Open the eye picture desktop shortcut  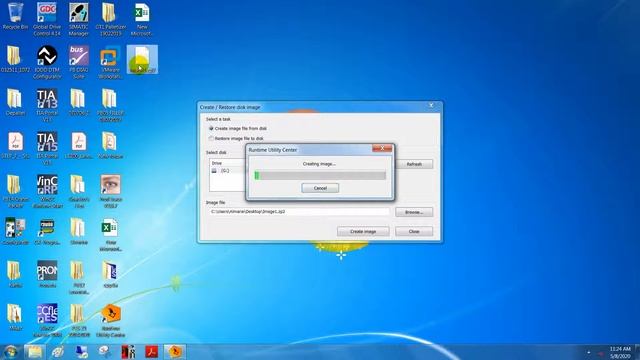click(111, 191)
